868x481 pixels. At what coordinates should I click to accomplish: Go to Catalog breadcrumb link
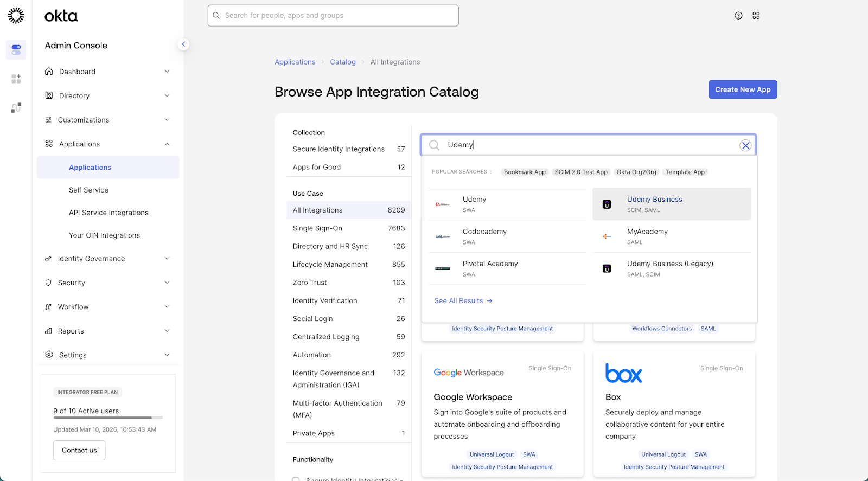(x=343, y=62)
